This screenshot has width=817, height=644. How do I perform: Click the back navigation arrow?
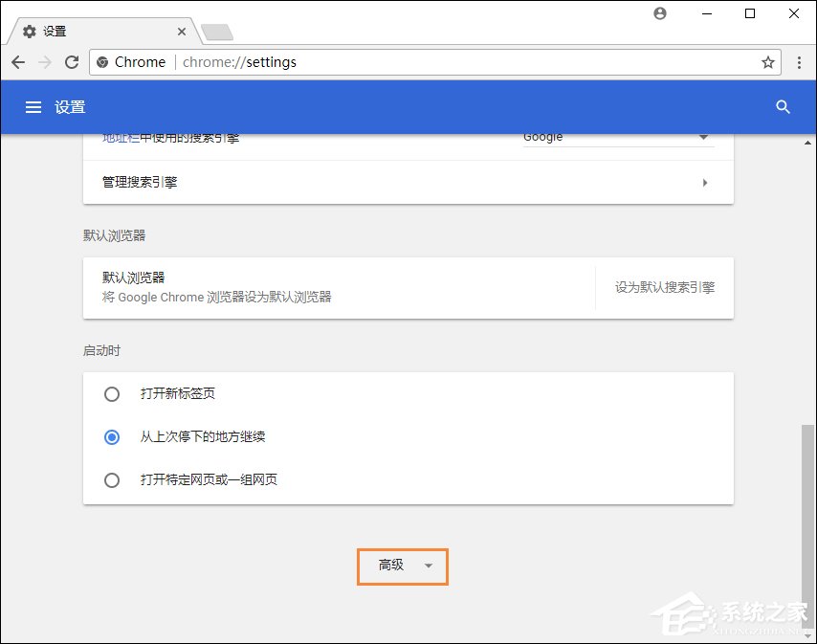tap(17, 62)
